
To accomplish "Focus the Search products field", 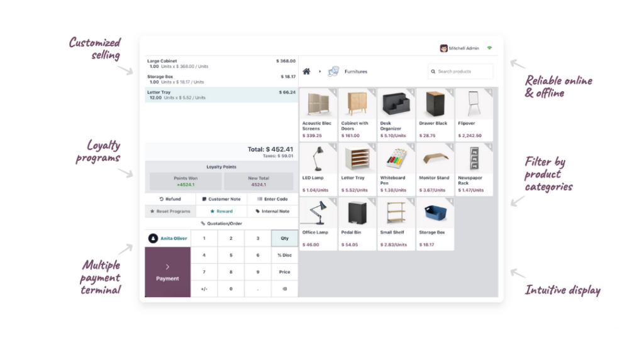I will [460, 72].
